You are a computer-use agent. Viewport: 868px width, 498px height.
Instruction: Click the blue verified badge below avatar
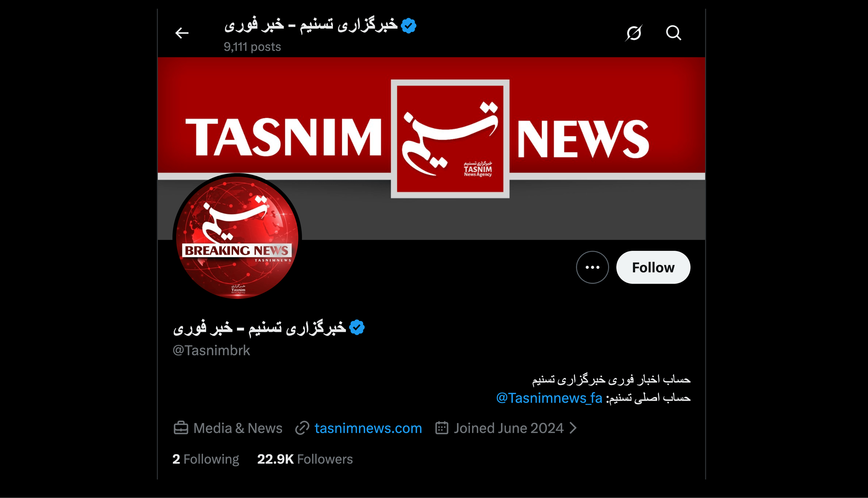[x=357, y=327]
